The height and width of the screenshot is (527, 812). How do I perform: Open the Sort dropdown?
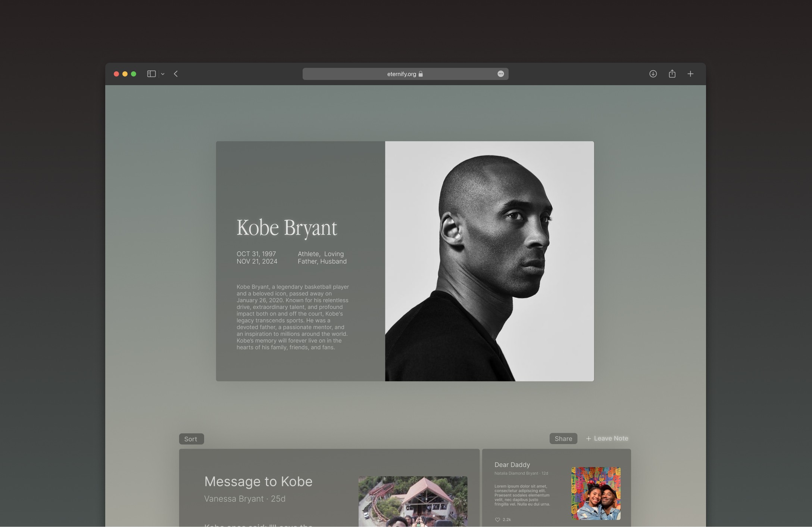[191, 439]
